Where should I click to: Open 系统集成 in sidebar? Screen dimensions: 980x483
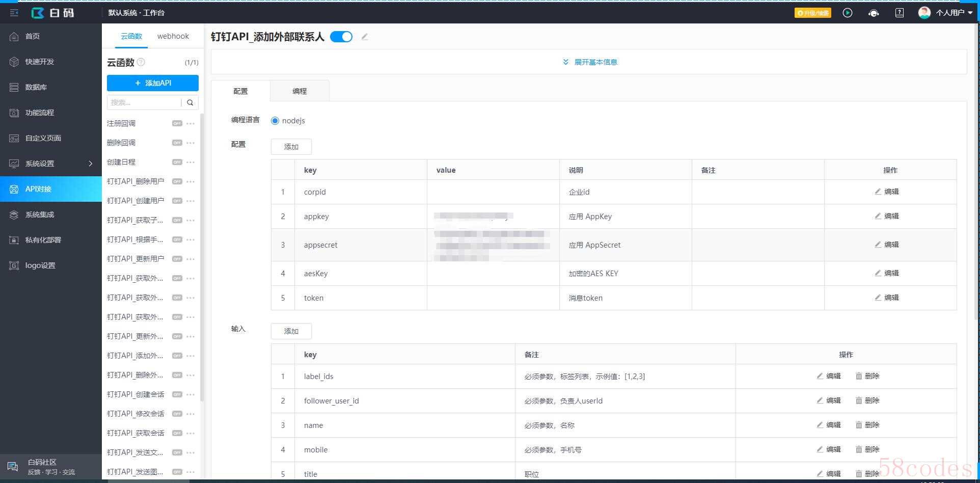pyautogui.click(x=51, y=214)
